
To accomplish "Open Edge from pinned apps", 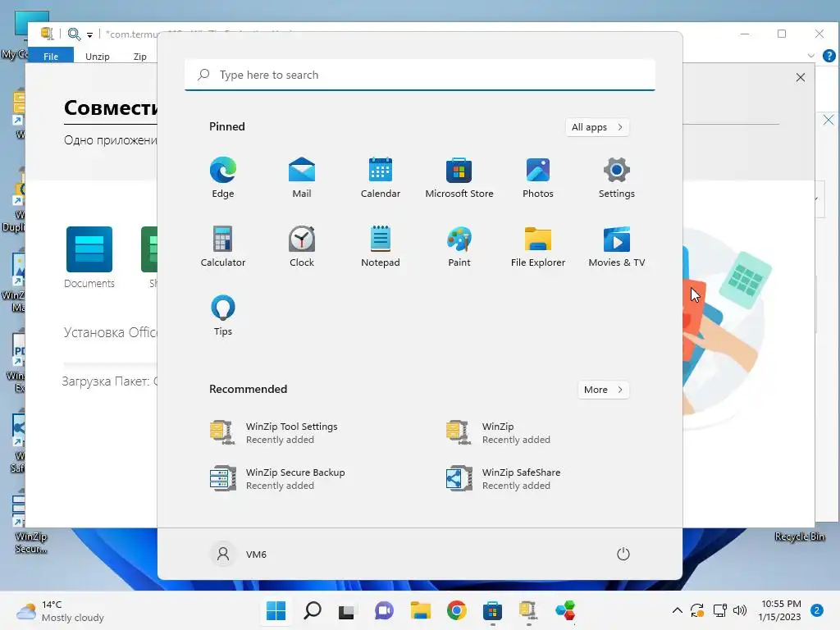I will point(223,177).
